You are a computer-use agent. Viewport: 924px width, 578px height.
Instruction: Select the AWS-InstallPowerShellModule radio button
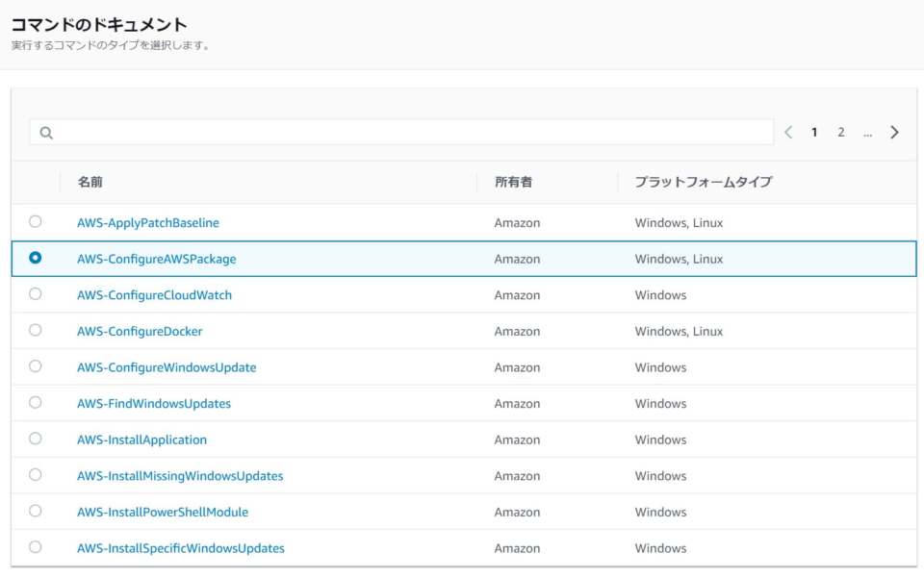(36, 512)
